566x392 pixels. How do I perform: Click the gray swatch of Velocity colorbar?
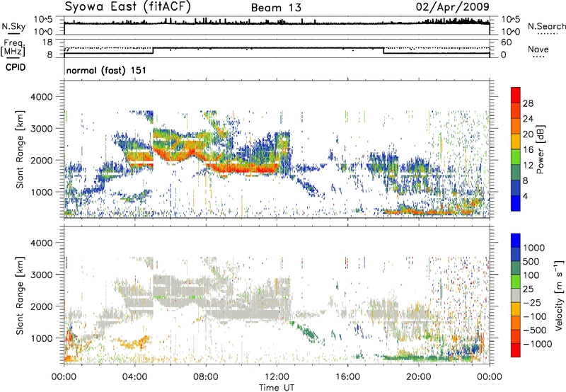coord(516,295)
